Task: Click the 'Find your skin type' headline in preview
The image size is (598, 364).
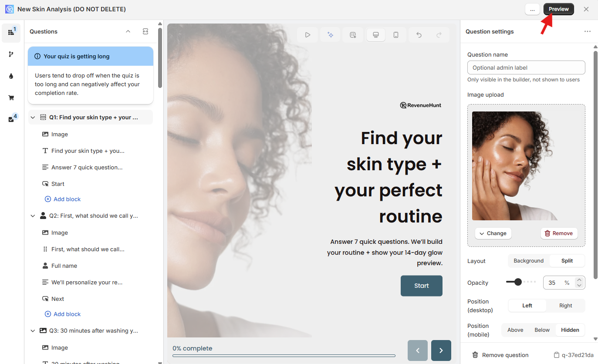Action: [x=389, y=177]
